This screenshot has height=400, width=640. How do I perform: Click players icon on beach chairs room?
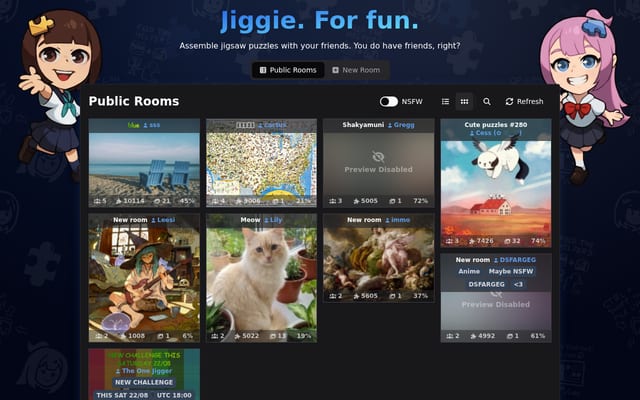pos(97,201)
